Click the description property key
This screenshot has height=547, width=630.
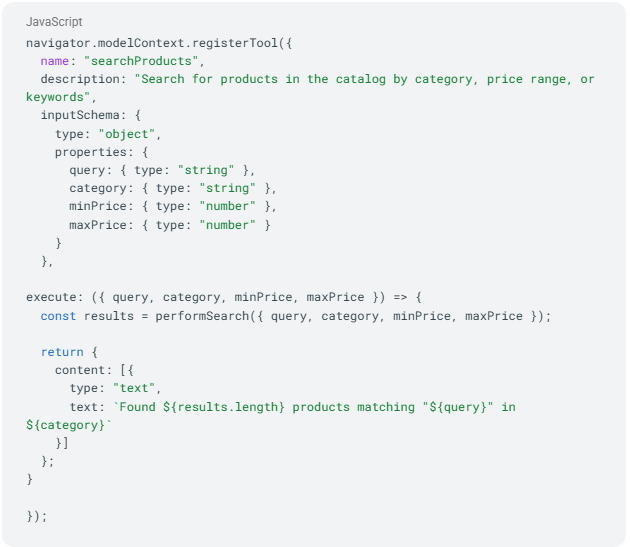80,79
